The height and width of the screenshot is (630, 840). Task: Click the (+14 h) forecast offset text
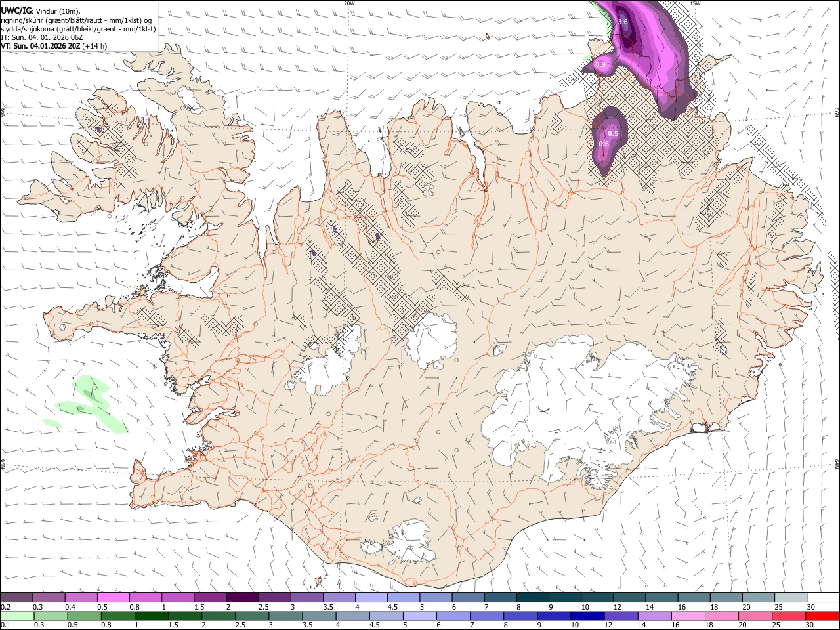tap(95, 46)
